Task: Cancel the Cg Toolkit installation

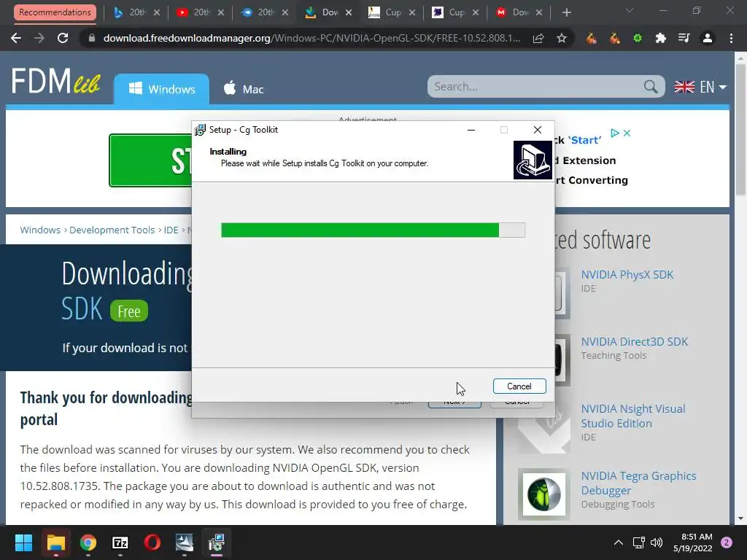Action: 519,386
